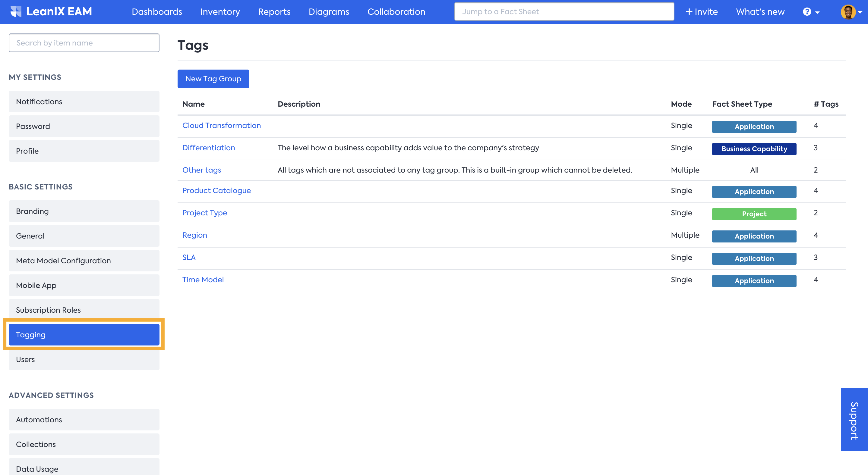Click the Search by item name field
This screenshot has height=475, width=868.
84,43
